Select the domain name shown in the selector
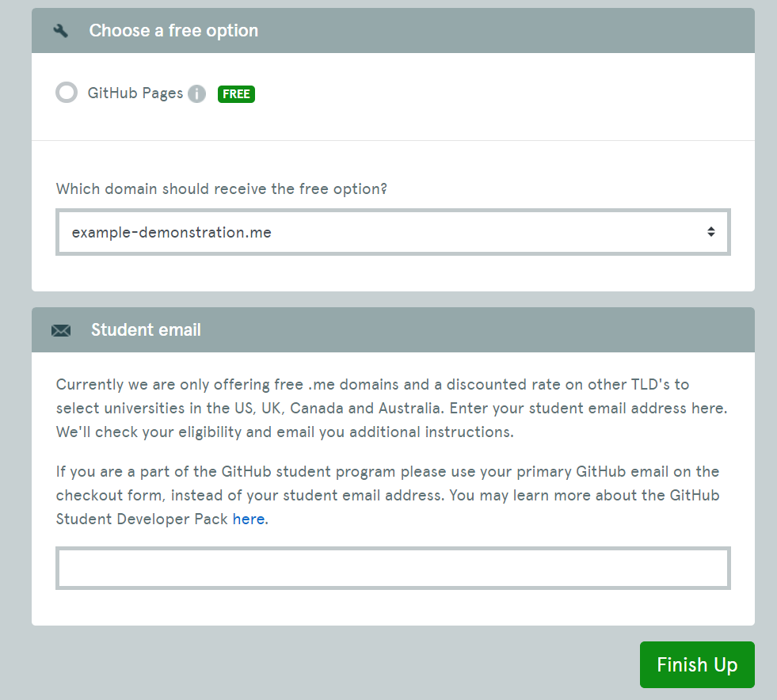The width and height of the screenshot is (777, 700). (x=171, y=232)
